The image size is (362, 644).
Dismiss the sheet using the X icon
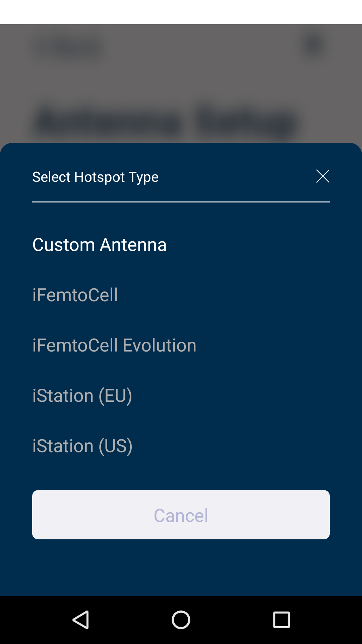(x=323, y=176)
